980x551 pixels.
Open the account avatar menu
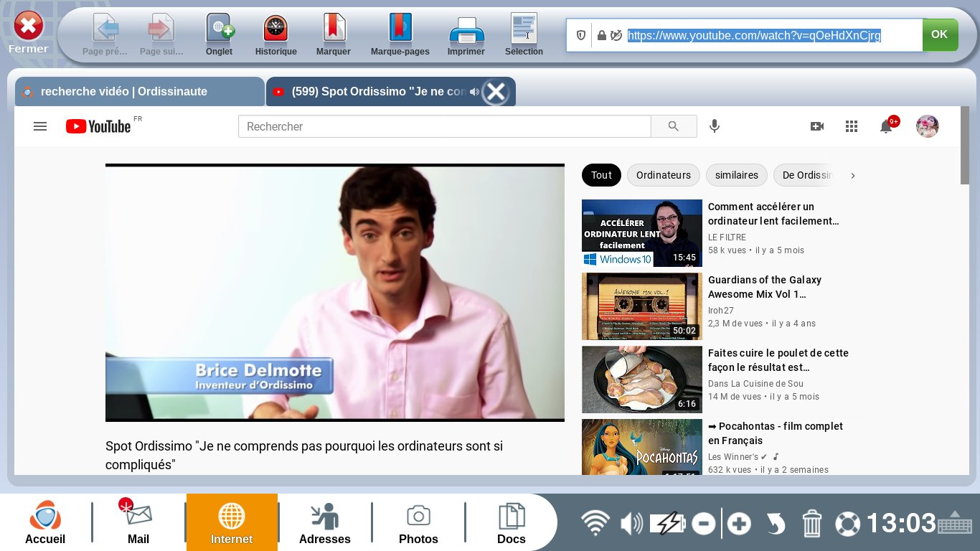pos(928,126)
